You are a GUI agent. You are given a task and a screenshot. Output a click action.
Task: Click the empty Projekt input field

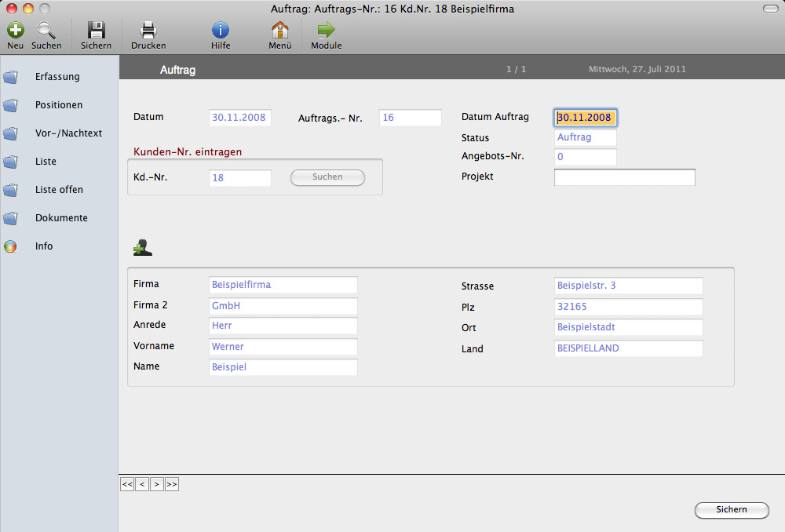[624, 177]
